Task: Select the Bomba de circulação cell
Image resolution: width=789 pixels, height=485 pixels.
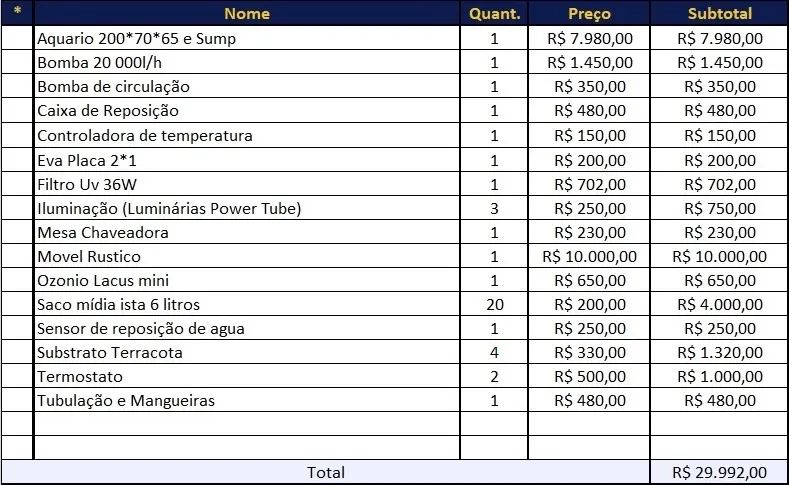Action: click(247, 86)
